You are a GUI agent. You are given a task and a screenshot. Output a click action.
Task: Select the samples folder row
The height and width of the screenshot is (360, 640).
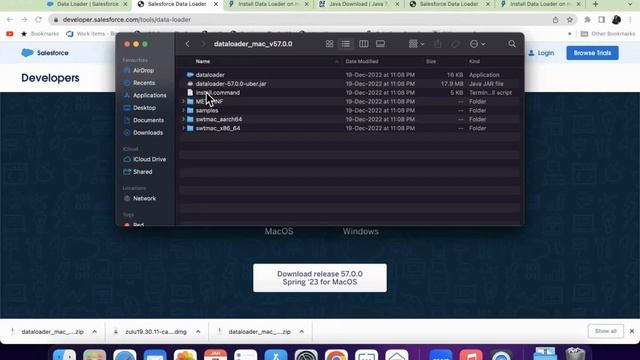pos(351,110)
